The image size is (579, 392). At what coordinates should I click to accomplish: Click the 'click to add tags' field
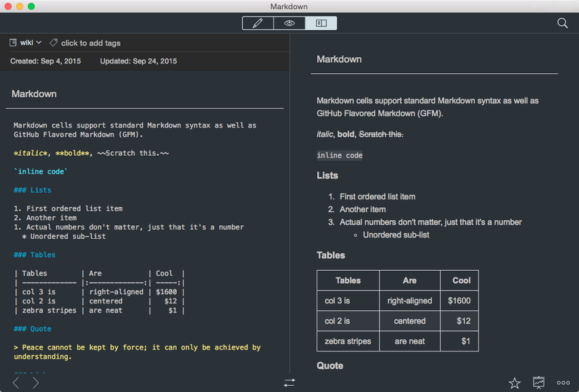(x=91, y=43)
